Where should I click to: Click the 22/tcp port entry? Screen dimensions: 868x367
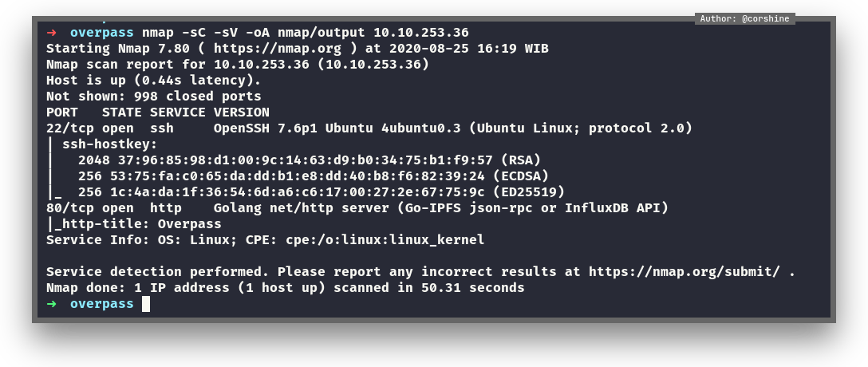(x=69, y=128)
